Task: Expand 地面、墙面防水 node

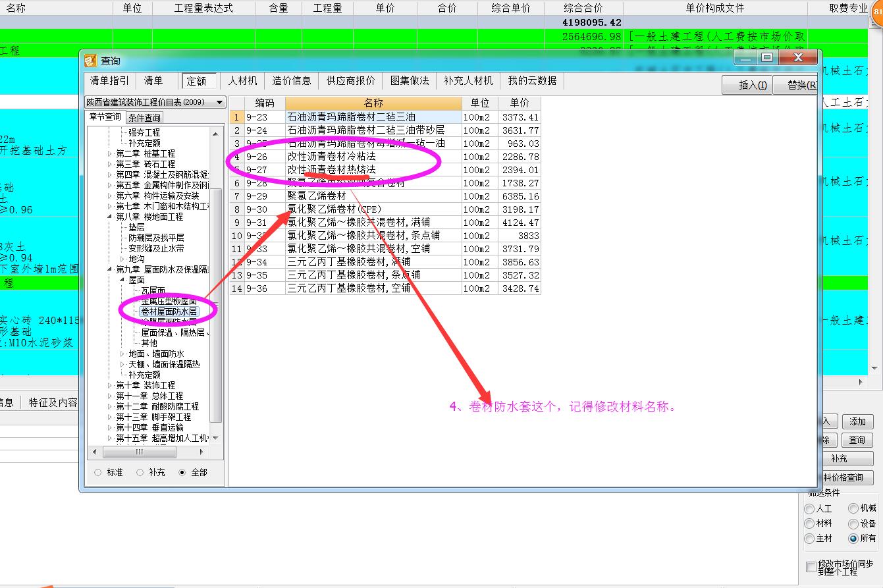Action: [x=122, y=354]
